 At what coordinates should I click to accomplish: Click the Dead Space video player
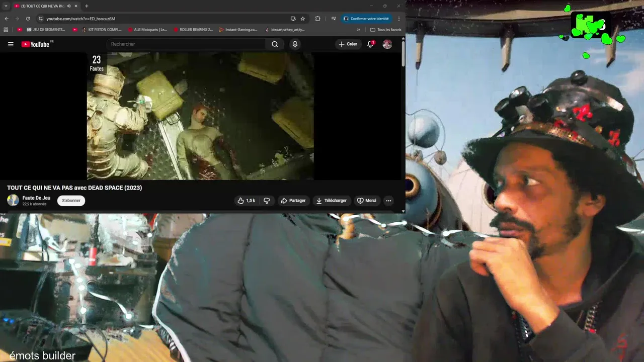point(200,116)
